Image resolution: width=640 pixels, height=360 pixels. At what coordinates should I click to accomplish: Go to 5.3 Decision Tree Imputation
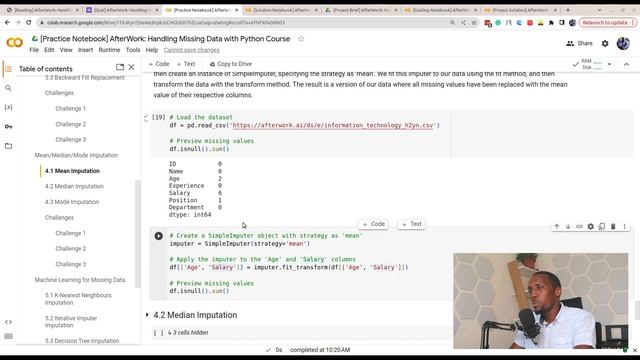[x=82, y=341]
